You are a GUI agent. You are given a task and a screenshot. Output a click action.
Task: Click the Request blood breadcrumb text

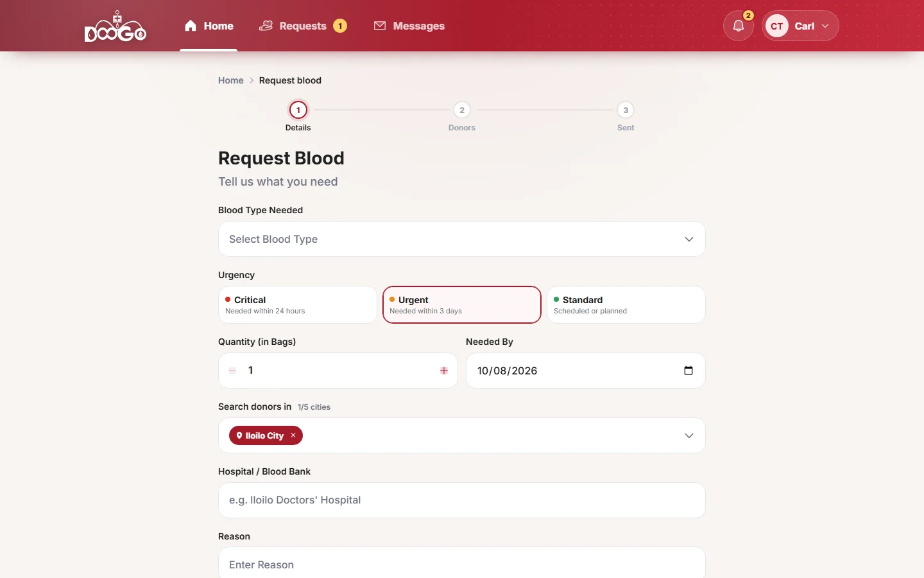[290, 80]
